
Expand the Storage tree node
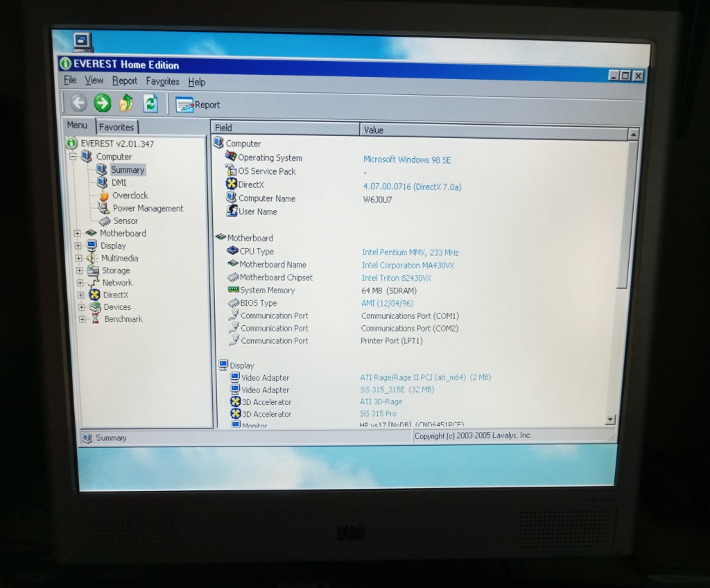point(80,270)
